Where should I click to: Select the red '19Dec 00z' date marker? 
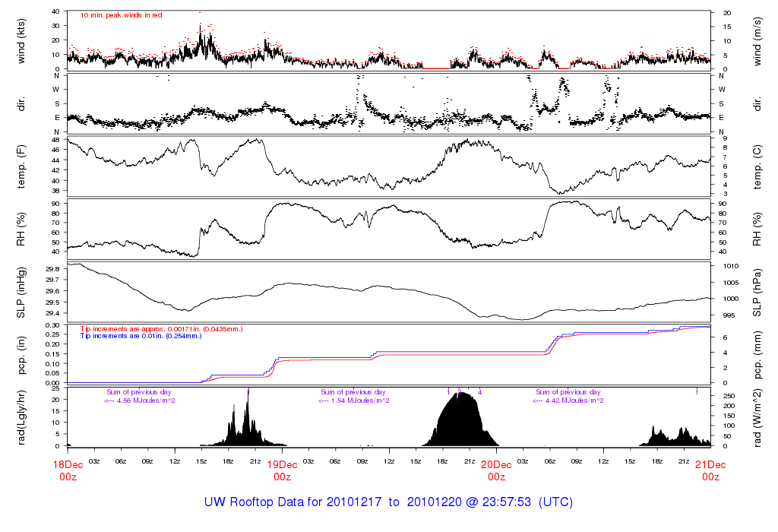click(x=282, y=470)
